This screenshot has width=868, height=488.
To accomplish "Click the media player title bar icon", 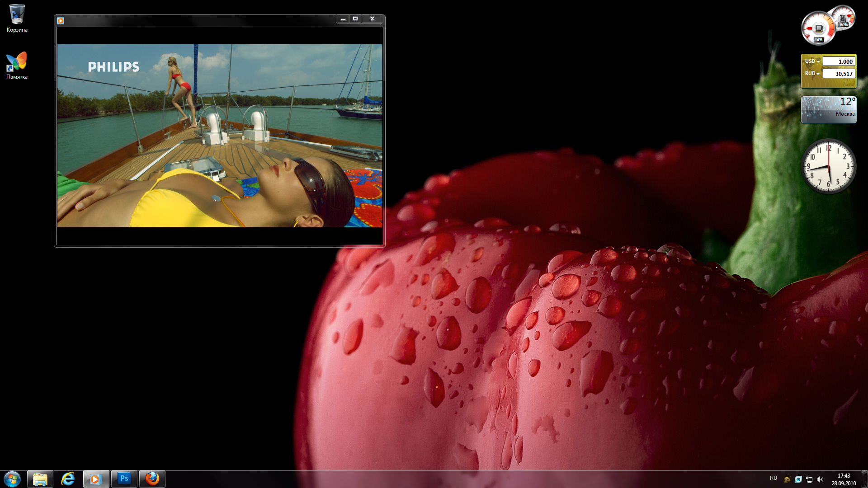I will (61, 21).
